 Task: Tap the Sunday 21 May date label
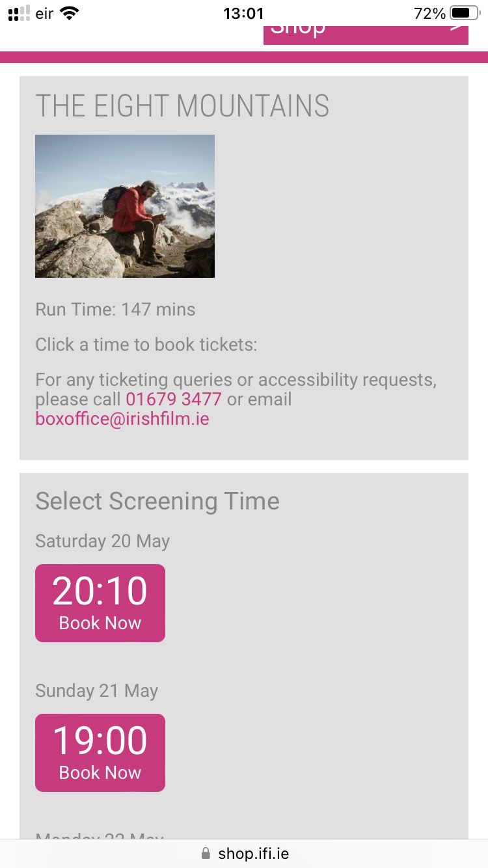[x=97, y=691]
